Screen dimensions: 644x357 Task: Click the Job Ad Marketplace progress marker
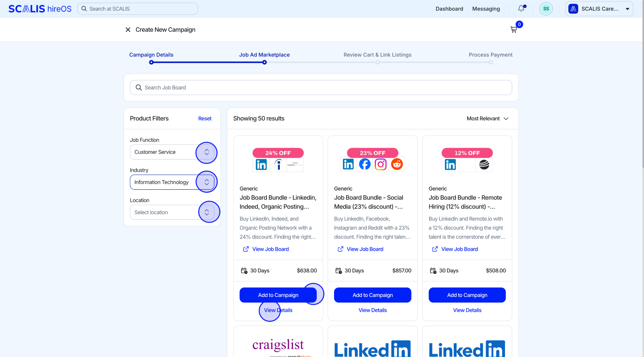tap(264, 62)
